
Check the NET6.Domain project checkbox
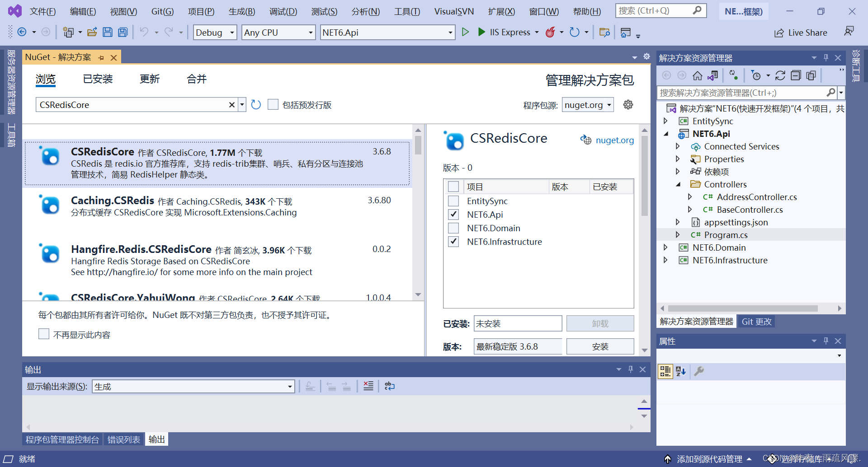[x=453, y=228]
